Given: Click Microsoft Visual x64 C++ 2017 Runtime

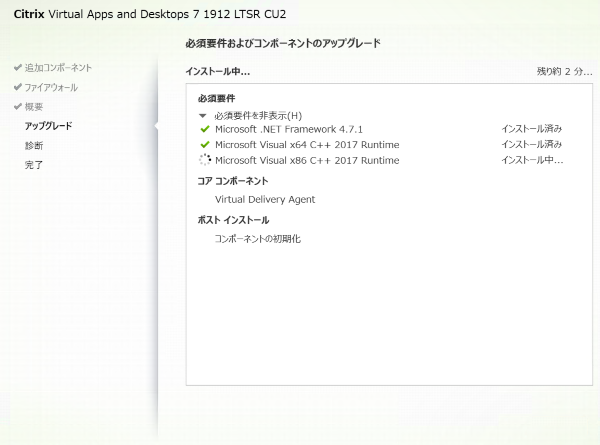Looking at the screenshot, I should (x=307, y=145).
